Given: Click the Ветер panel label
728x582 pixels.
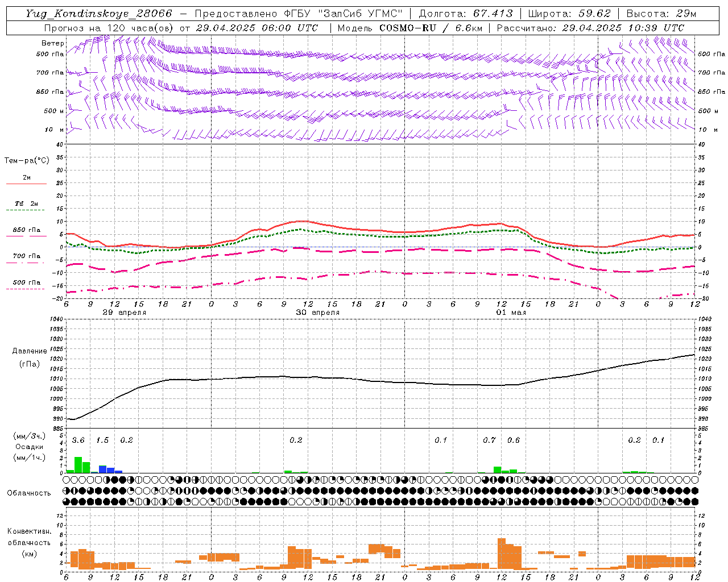Looking at the screenshot, I should pos(53,43).
